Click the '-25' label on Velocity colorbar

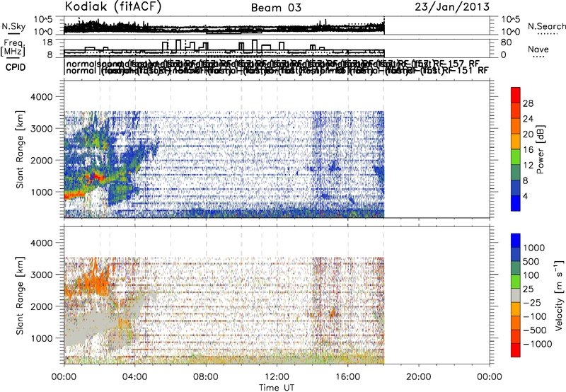point(532,302)
